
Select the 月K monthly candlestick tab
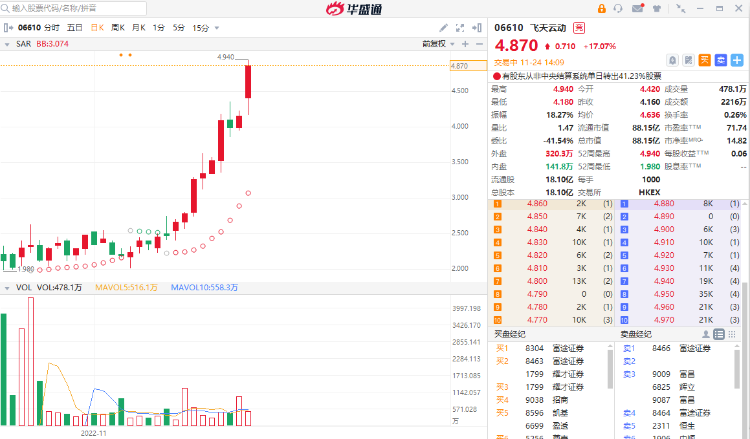(139, 28)
